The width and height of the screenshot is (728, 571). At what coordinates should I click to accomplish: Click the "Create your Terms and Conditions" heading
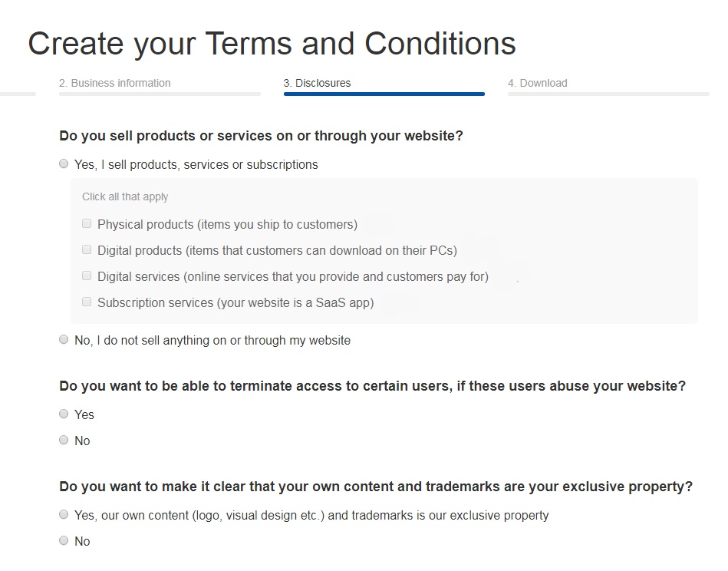(272, 44)
